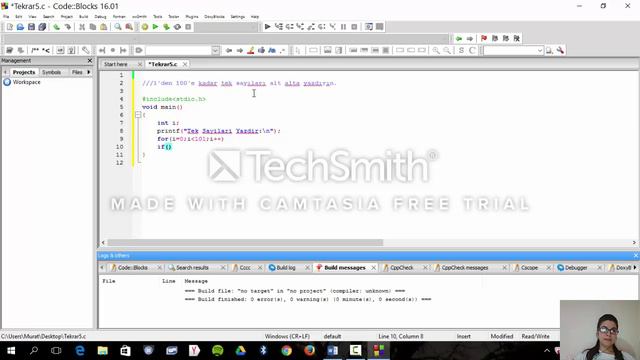
Task: Open a file with the Open icon
Action: point(20,27)
